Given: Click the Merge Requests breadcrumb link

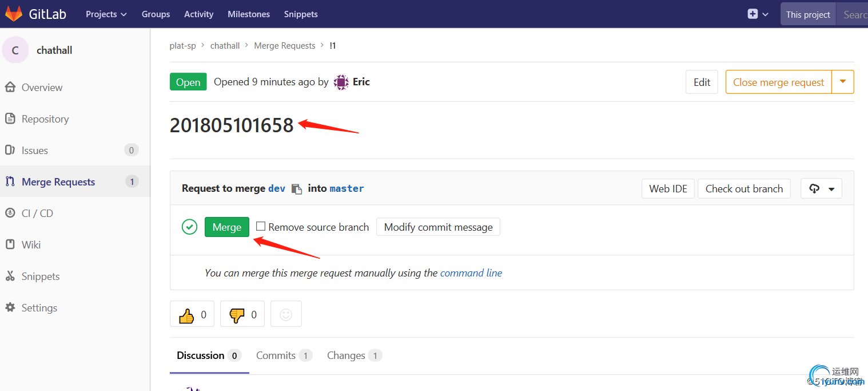Looking at the screenshot, I should (285, 45).
